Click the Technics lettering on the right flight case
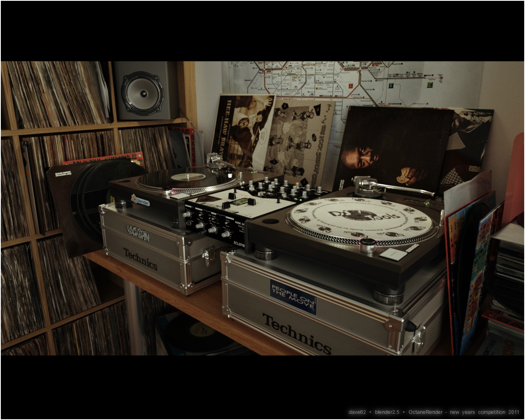 click(x=297, y=333)
